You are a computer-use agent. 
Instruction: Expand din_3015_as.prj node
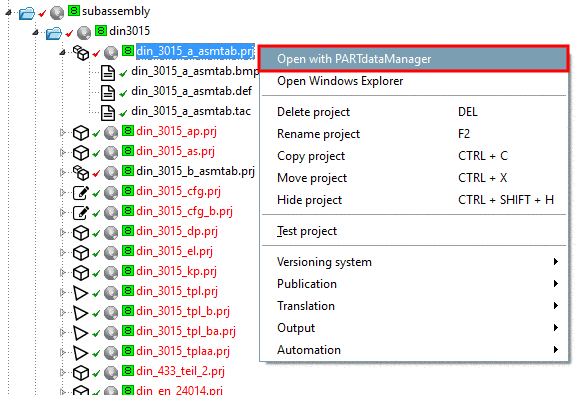tap(62, 152)
